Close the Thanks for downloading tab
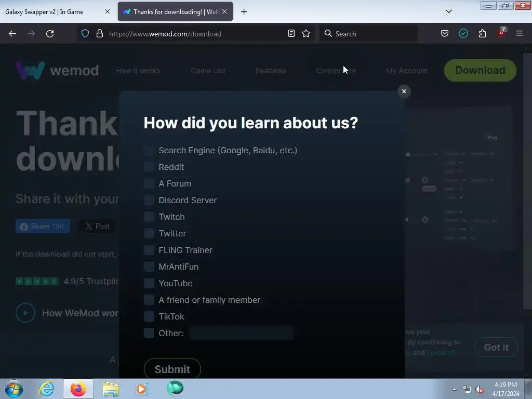Image resolution: width=532 pixels, height=399 pixels. (224, 11)
